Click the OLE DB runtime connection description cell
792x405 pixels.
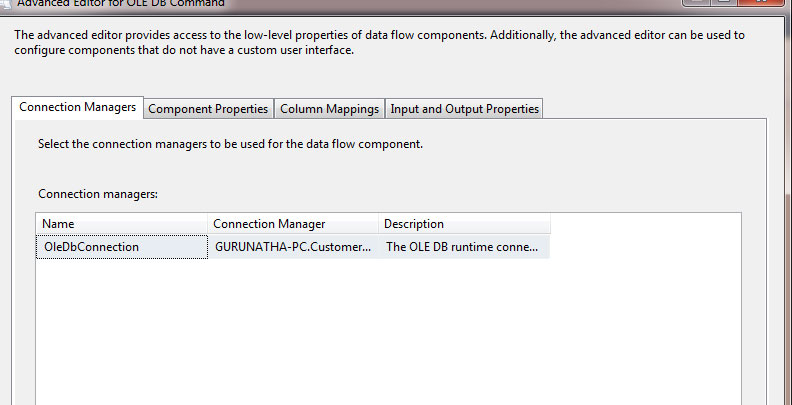point(465,247)
